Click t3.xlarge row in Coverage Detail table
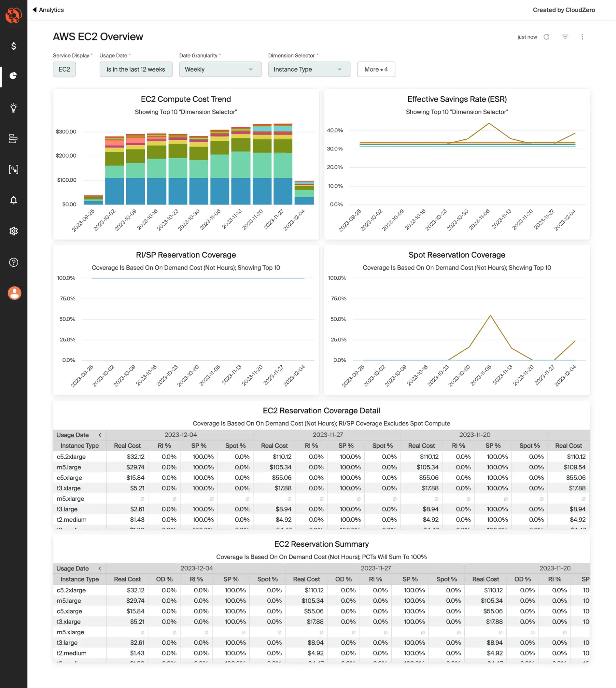This screenshot has height=688, width=616. 321,488
